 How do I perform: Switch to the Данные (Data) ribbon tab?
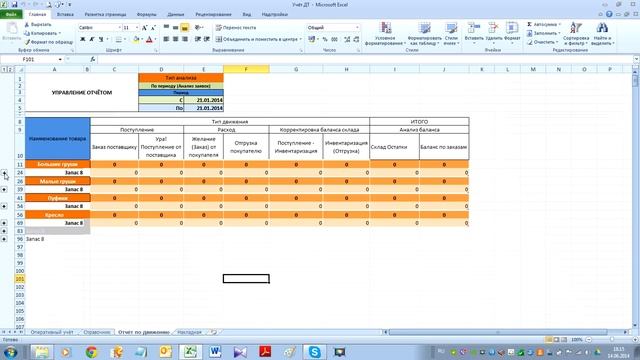click(x=176, y=14)
